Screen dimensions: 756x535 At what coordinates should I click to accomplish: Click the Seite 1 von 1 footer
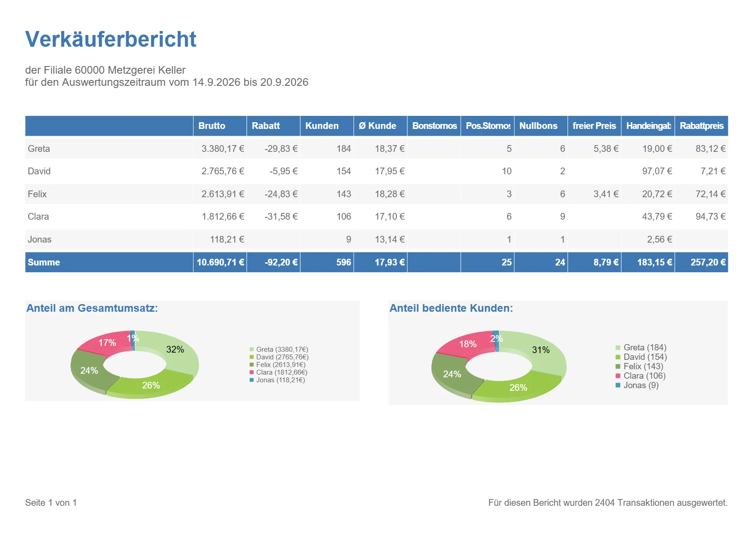(51, 503)
